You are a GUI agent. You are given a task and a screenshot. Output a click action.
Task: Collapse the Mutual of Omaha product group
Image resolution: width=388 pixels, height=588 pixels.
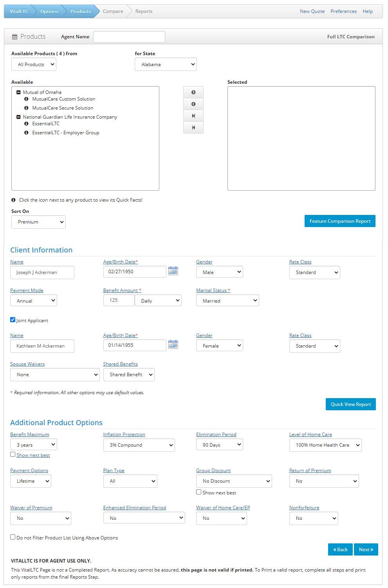18,92
